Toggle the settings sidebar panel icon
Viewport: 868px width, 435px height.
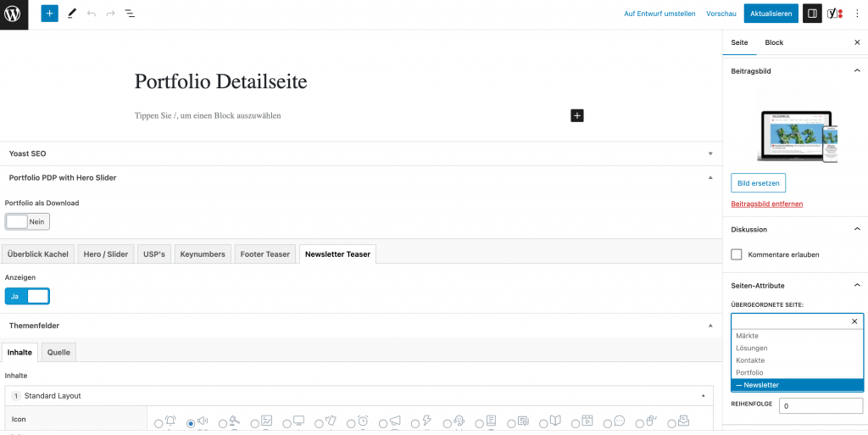[x=812, y=14]
